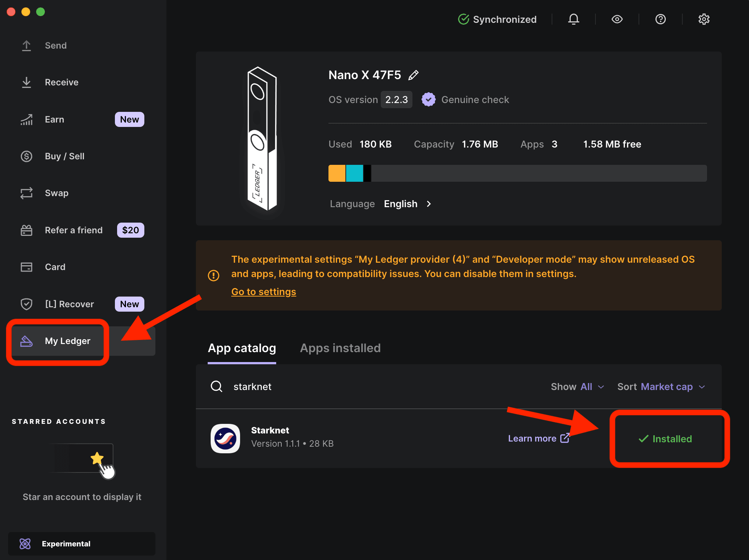
Task: Click the Synchronized status indicator
Action: [497, 19]
